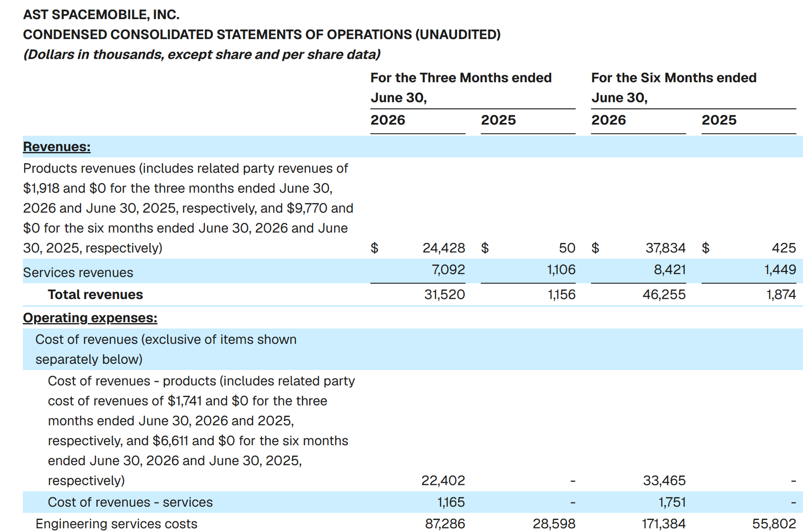The height and width of the screenshot is (532, 803).
Task: Select cost of services value 1,751
Action: (x=672, y=502)
